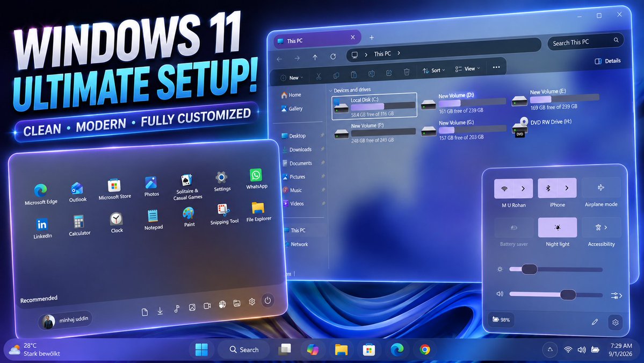
Task: Open DVD RW Drive (H:)
Action: point(542,127)
